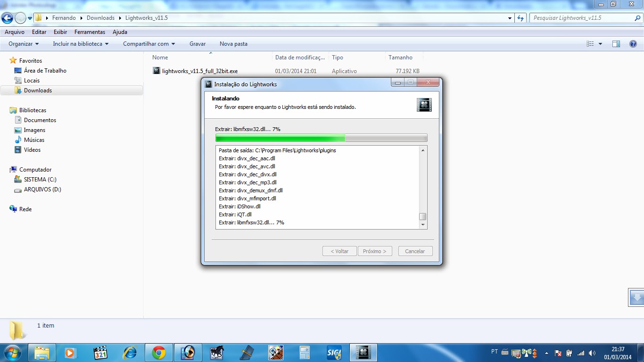This screenshot has width=644, height=362.
Task: Open the Ferramentas menu
Action: click(x=90, y=32)
